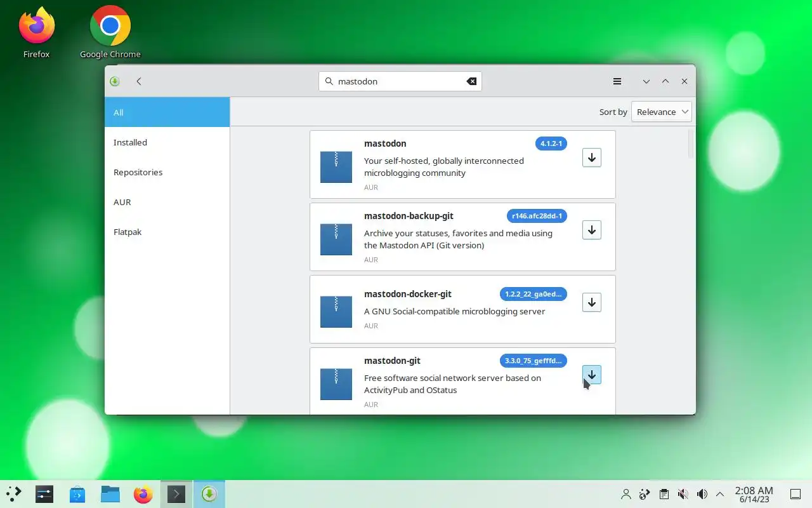Open the Sort by Relevance dropdown
Screen dimensions: 812x508
662,112
